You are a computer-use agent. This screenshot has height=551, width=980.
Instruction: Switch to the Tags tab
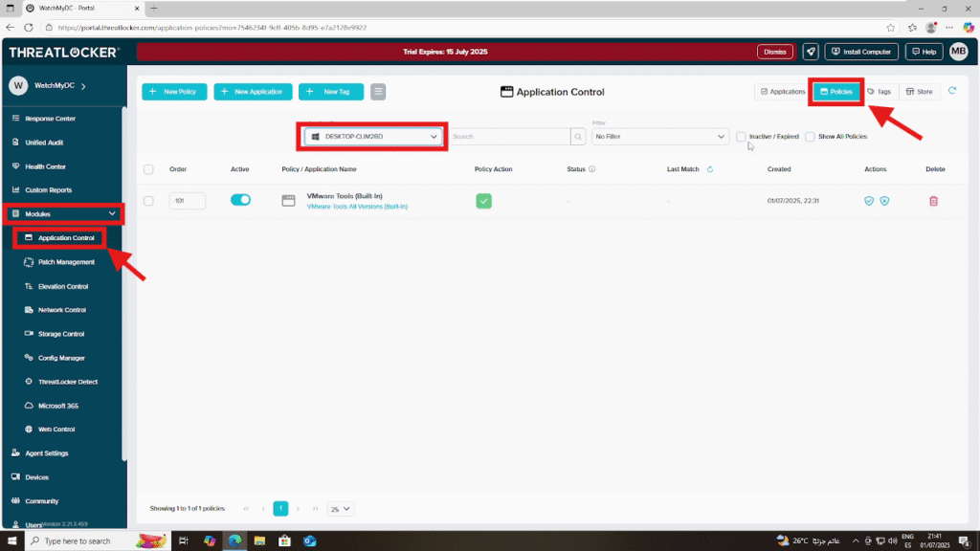(879, 92)
